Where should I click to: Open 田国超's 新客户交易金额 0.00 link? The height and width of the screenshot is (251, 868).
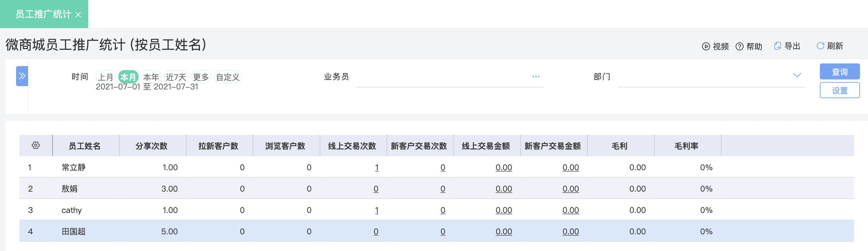click(x=570, y=232)
